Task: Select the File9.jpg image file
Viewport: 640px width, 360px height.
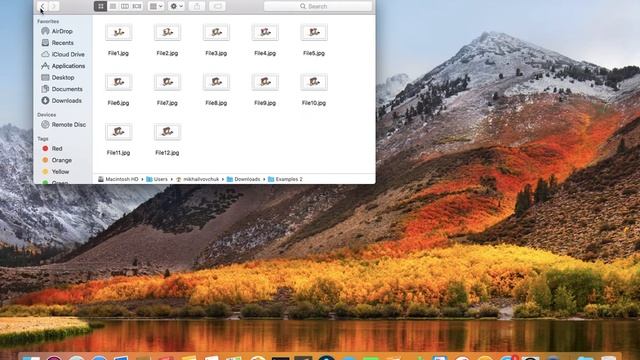Action: [265, 82]
